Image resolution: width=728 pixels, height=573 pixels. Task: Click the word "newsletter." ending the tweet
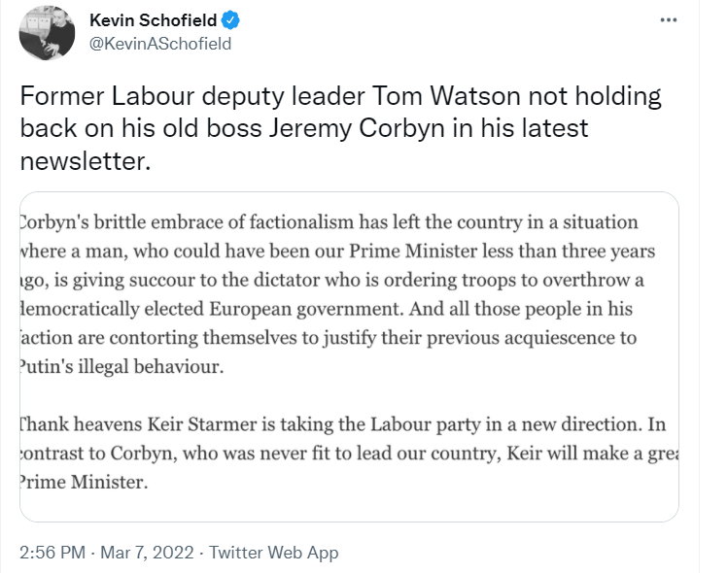pyautogui.click(x=86, y=161)
